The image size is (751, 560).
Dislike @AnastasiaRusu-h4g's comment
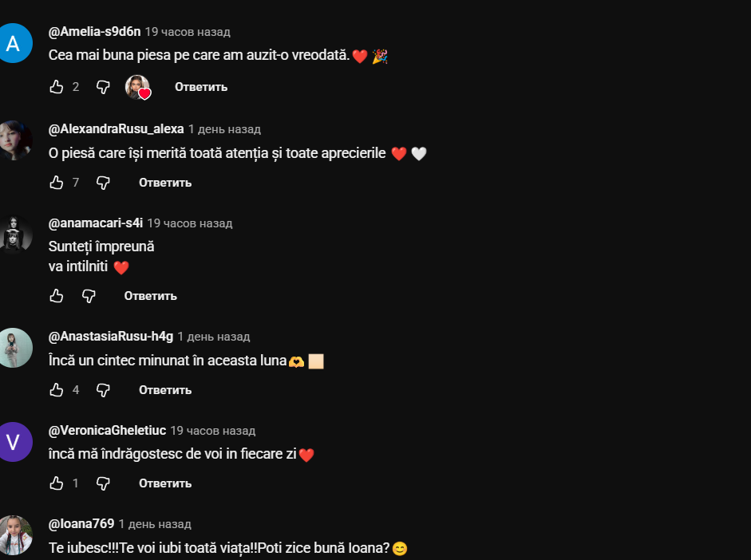103,390
